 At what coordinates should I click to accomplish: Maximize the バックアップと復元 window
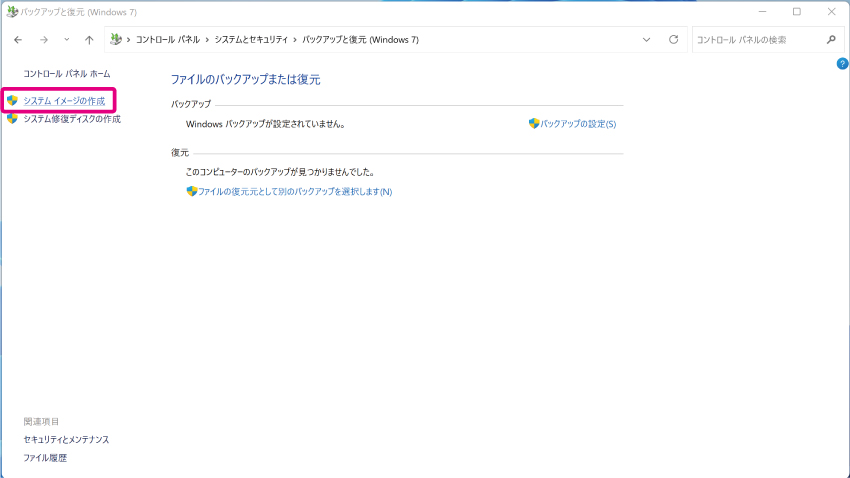[797, 11]
